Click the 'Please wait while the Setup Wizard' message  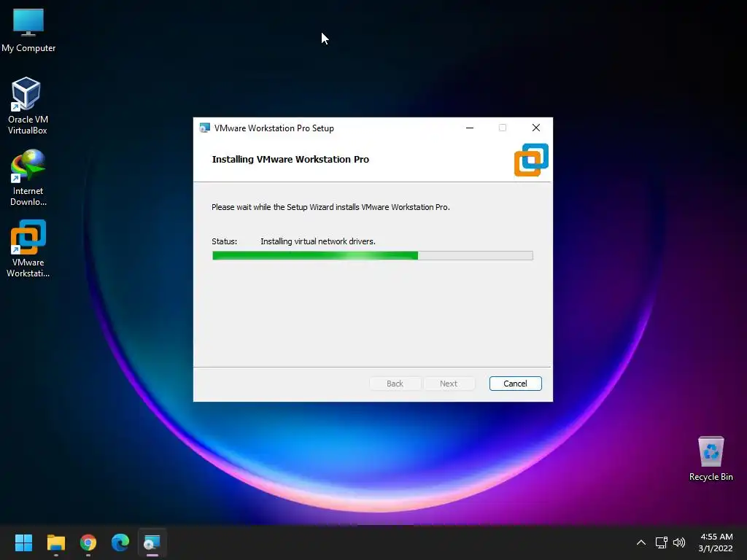330,207
